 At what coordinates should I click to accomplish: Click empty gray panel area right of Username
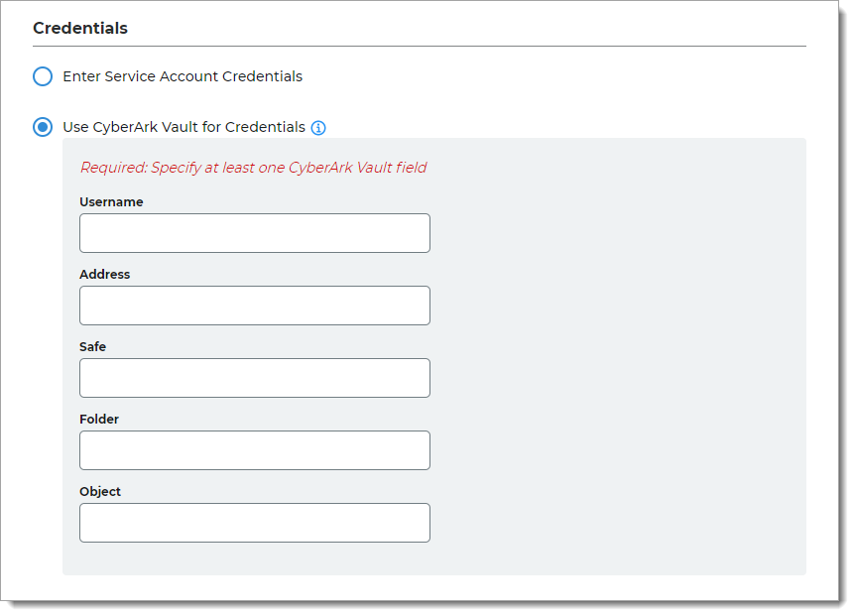[615, 233]
